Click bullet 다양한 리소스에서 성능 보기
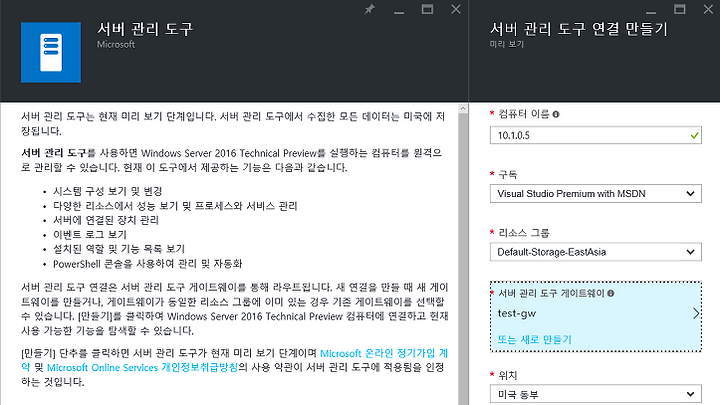Image resolution: width=720 pixels, height=405 pixels. 175,206
